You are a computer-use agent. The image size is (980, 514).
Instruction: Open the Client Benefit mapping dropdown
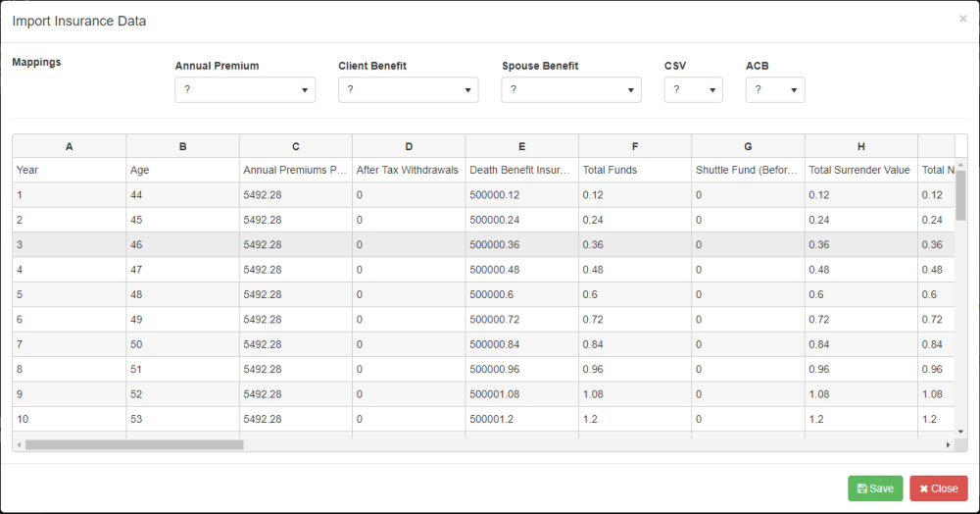pos(409,90)
